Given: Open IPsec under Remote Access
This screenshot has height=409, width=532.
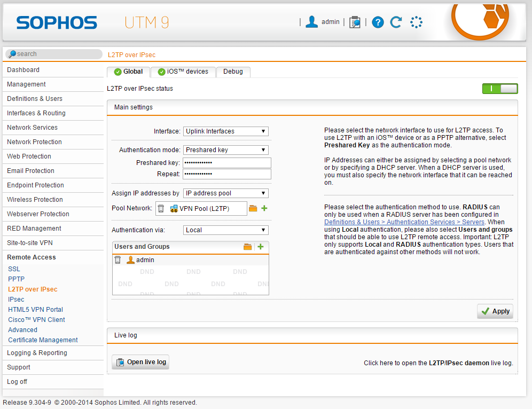Looking at the screenshot, I should (16, 300).
